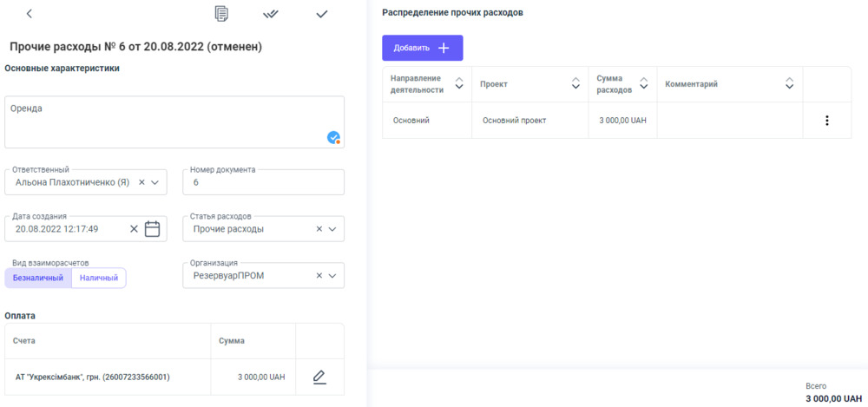Open three-dot menu for Основний row
The width and height of the screenshot is (868, 407).
pyautogui.click(x=826, y=121)
